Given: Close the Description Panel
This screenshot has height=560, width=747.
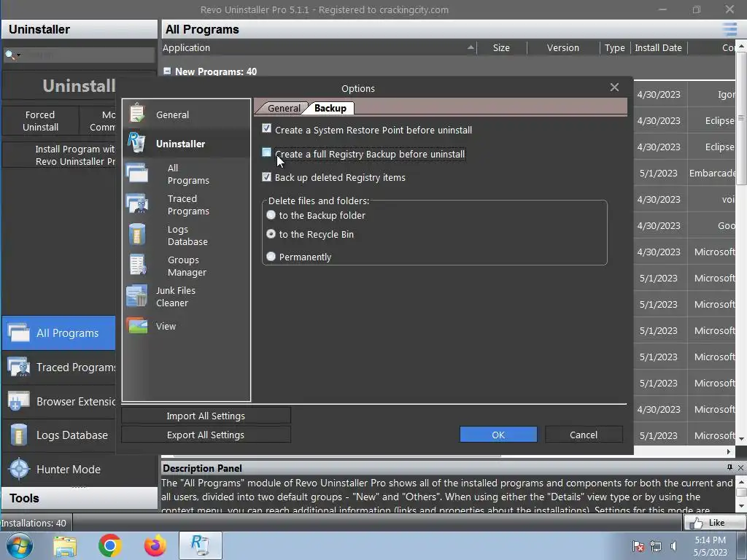Looking at the screenshot, I should 740,467.
